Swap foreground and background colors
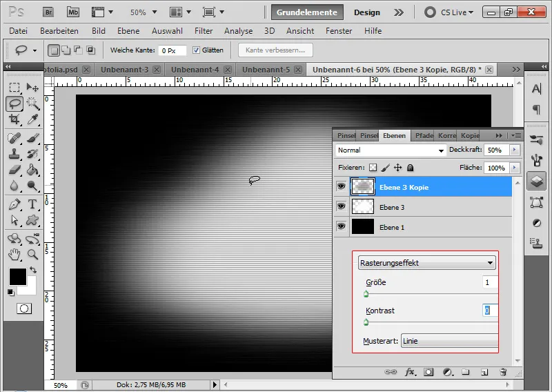Image resolution: width=552 pixels, height=392 pixels. click(33, 270)
